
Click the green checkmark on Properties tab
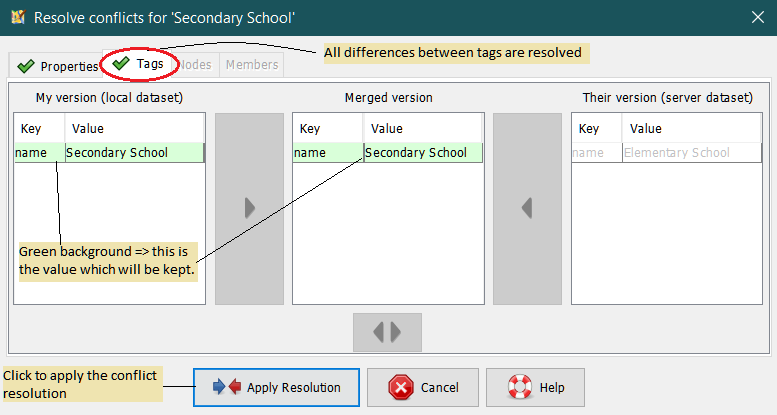pyautogui.click(x=26, y=66)
